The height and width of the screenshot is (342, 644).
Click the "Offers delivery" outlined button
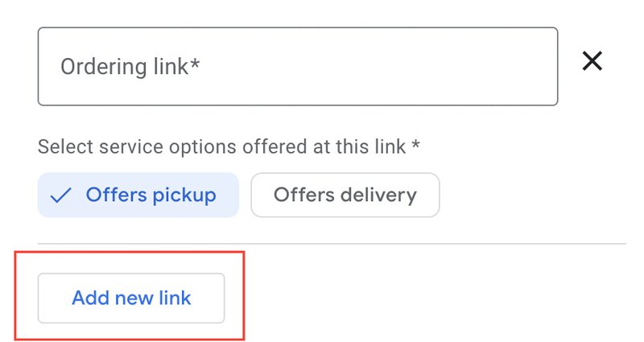(x=345, y=196)
